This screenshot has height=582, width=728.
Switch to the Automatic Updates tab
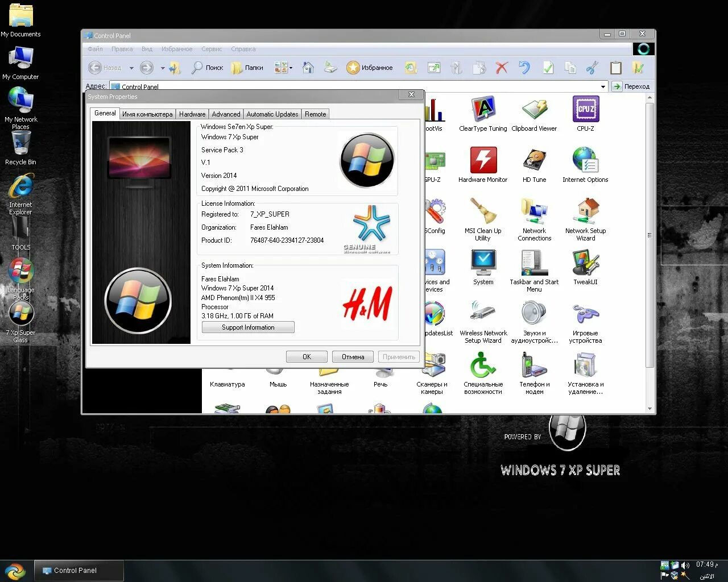click(x=272, y=114)
